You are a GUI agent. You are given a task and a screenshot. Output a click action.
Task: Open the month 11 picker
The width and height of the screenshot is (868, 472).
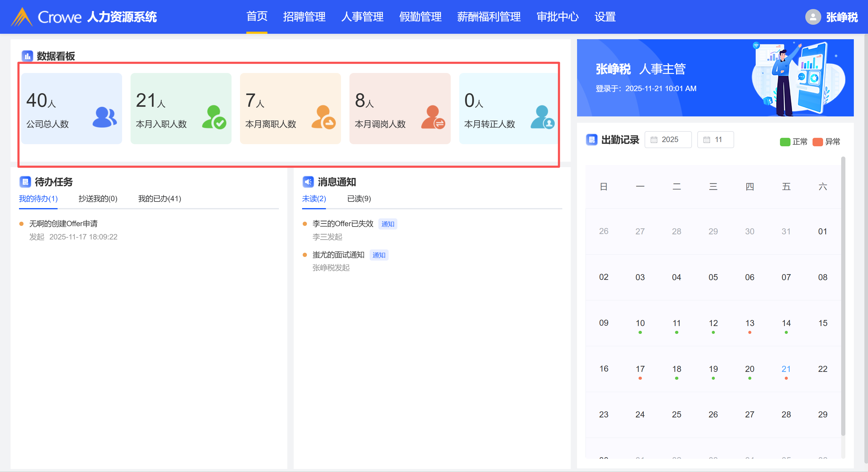coord(715,140)
